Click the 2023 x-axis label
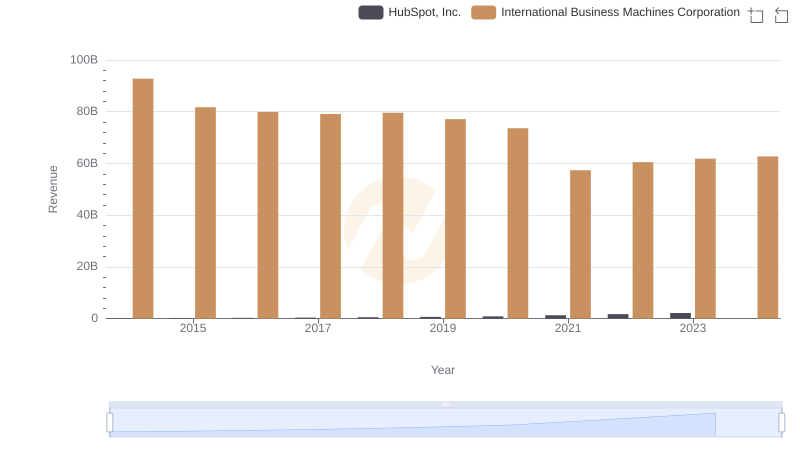The image size is (800, 461). pos(693,328)
